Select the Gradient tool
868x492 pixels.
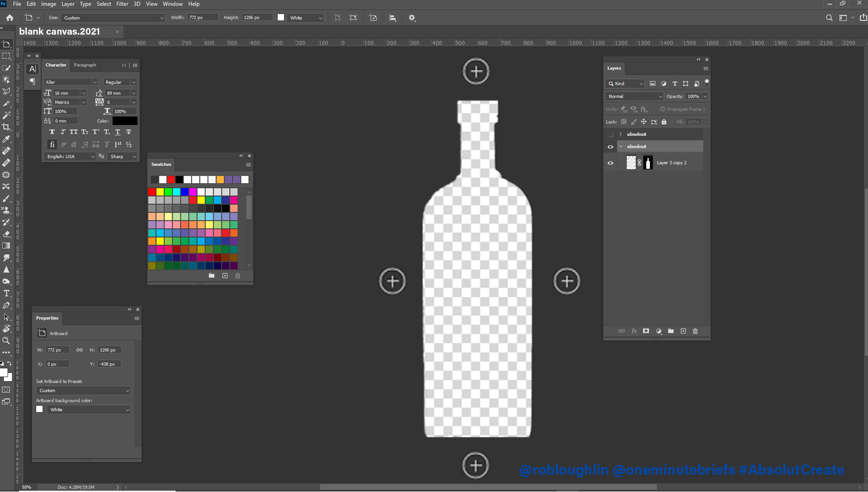[x=6, y=246]
